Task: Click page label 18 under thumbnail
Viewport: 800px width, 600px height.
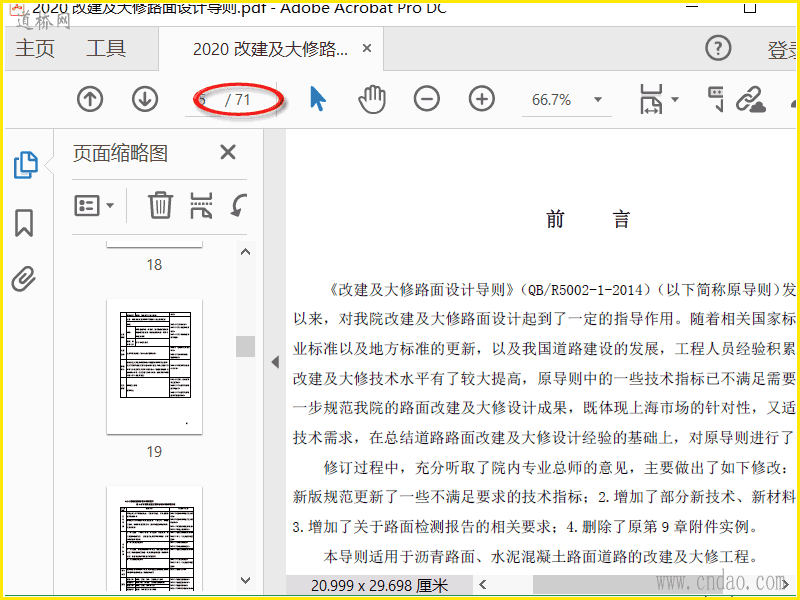Action: (x=154, y=265)
